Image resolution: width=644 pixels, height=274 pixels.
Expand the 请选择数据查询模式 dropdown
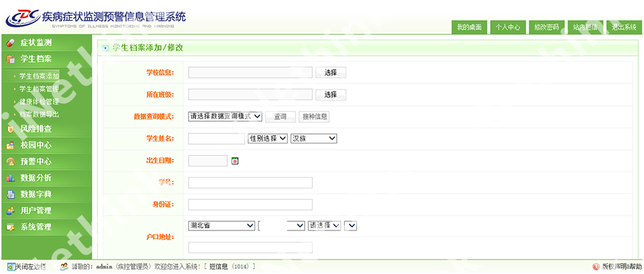coord(225,116)
